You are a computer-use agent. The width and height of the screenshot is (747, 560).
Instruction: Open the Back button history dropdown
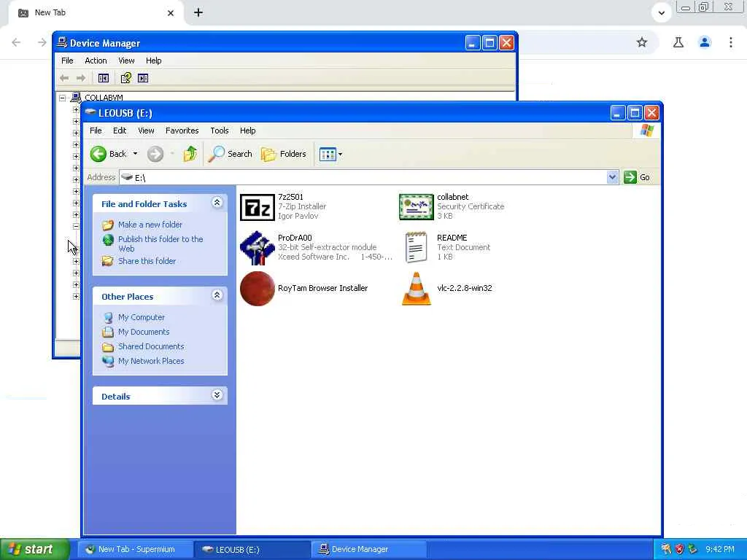point(135,154)
